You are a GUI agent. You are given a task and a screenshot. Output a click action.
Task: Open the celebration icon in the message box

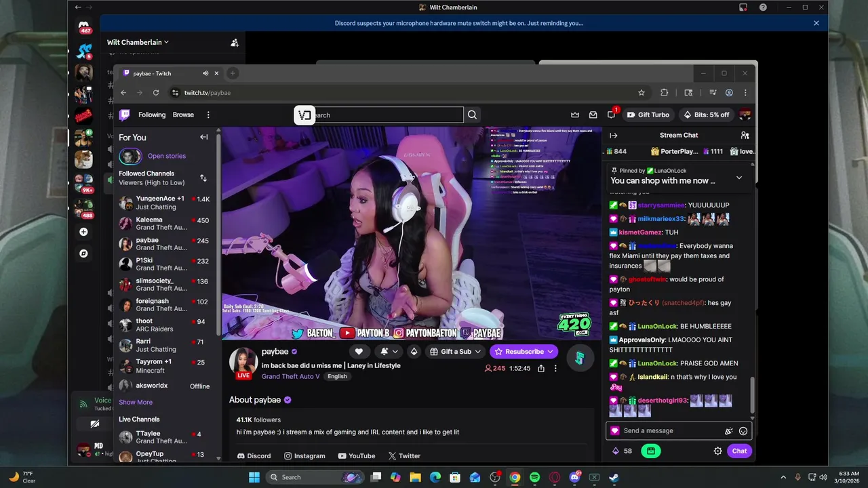point(729,431)
